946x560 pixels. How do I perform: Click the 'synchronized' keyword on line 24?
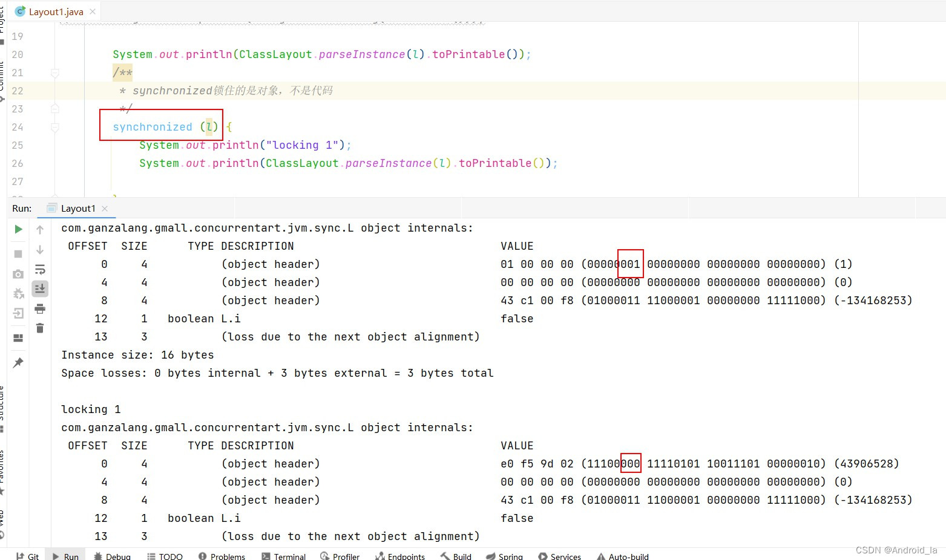coord(153,127)
